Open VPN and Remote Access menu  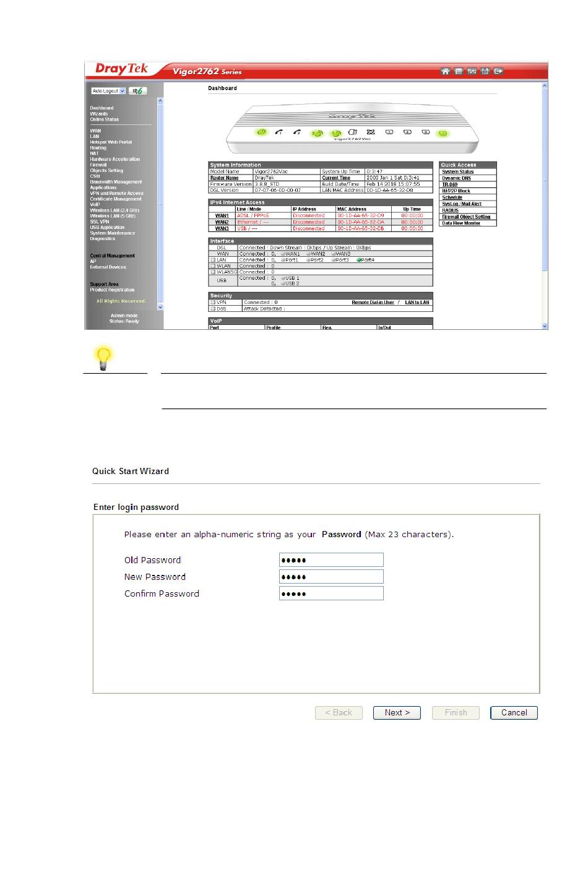[116, 194]
